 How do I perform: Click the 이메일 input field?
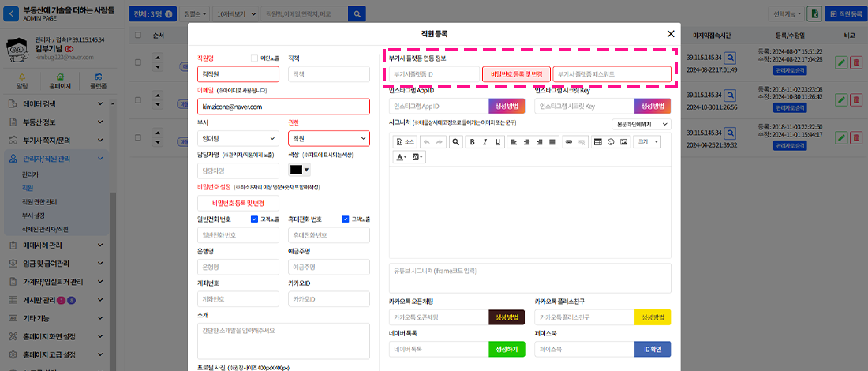click(x=283, y=107)
